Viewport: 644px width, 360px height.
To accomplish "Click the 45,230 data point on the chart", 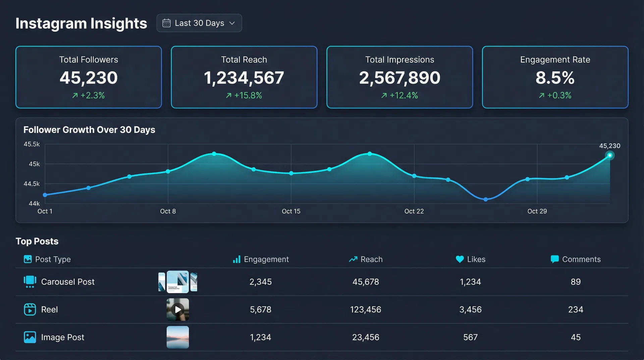I will click(609, 155).
